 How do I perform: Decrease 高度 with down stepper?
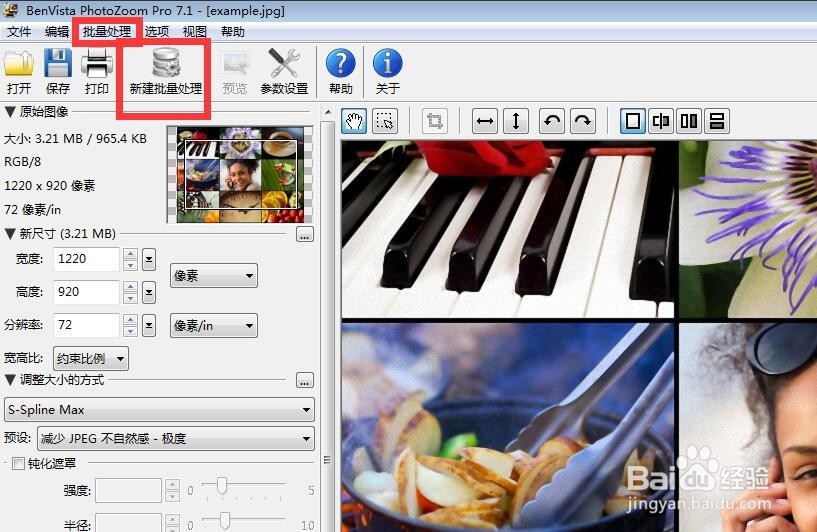[130, 298]
